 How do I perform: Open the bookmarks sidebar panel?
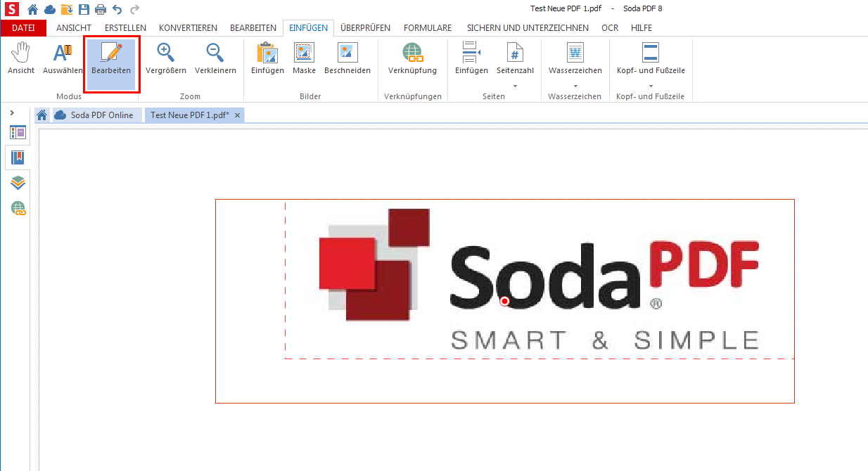coord(18,157)
